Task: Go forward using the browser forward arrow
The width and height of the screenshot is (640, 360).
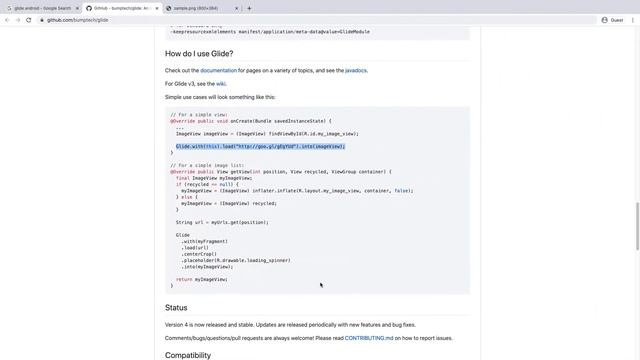Action: point(18,20)
